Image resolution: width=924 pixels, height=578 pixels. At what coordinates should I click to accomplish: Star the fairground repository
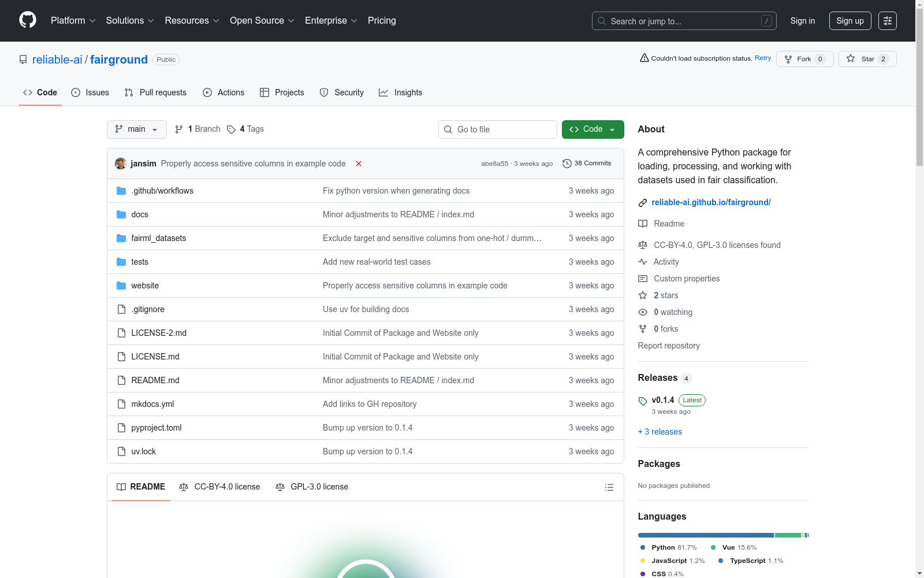point(867,59)
